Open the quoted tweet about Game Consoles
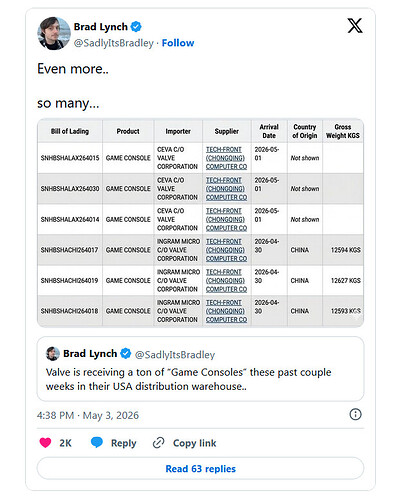410x500 pixels. click(x=200, y=369)
